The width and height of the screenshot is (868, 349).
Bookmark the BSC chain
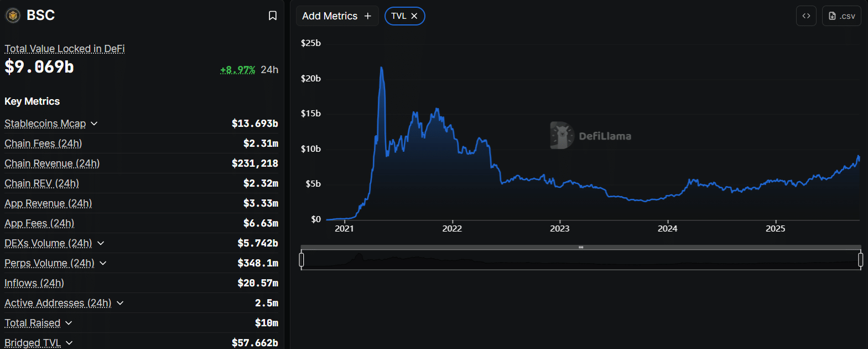273,16
